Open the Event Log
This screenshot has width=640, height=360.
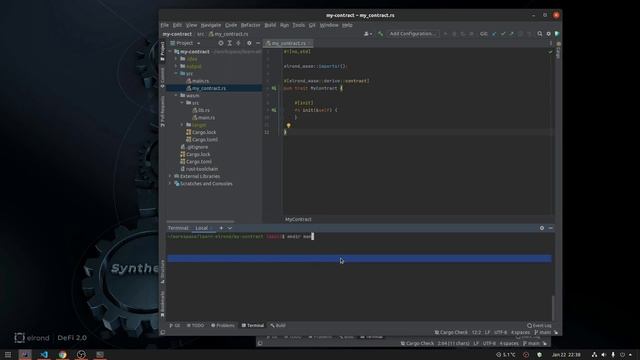pos(539,325)
